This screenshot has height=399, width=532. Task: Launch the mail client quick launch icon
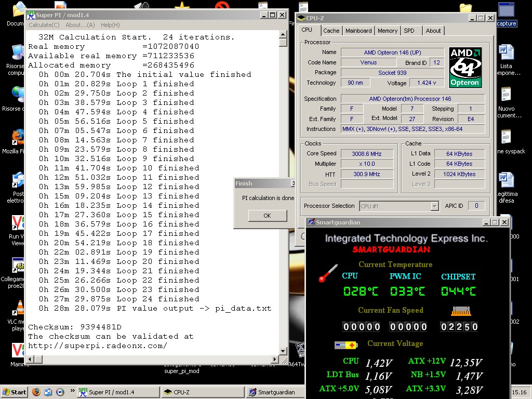pyautogui.click(x=48, y=392)
